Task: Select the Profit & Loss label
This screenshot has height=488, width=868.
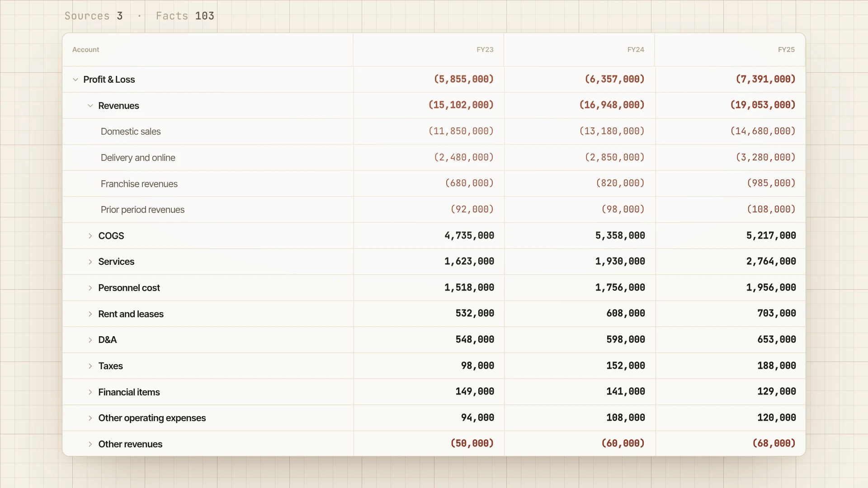Action: (109, 80)
